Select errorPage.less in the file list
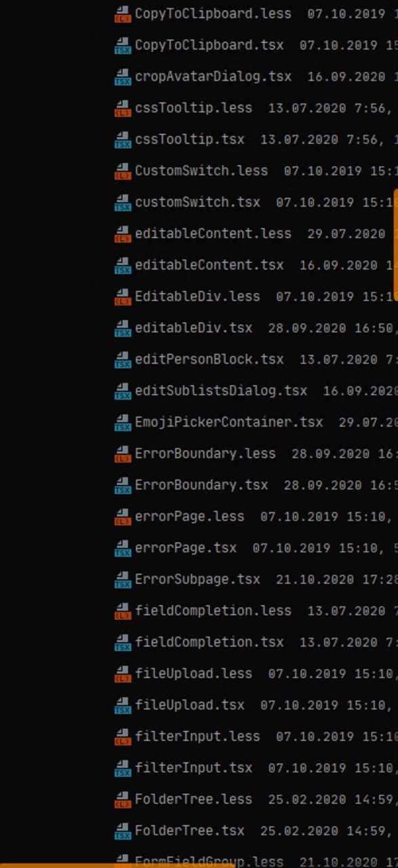398x868 pixels. click(189, 516)
